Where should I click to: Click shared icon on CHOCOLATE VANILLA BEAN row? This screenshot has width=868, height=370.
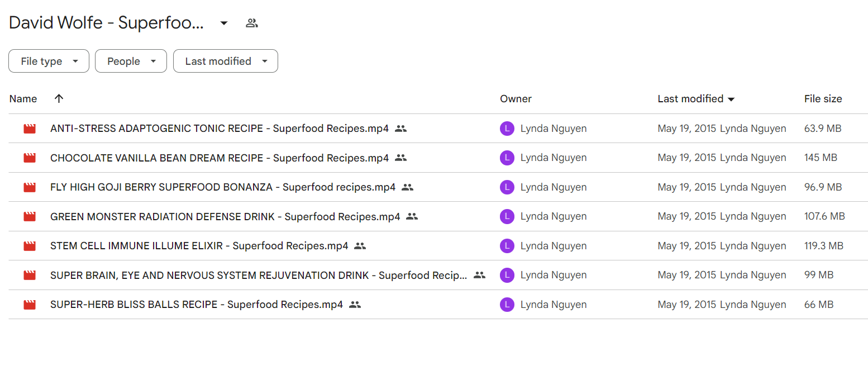click(x=400, y=158)
